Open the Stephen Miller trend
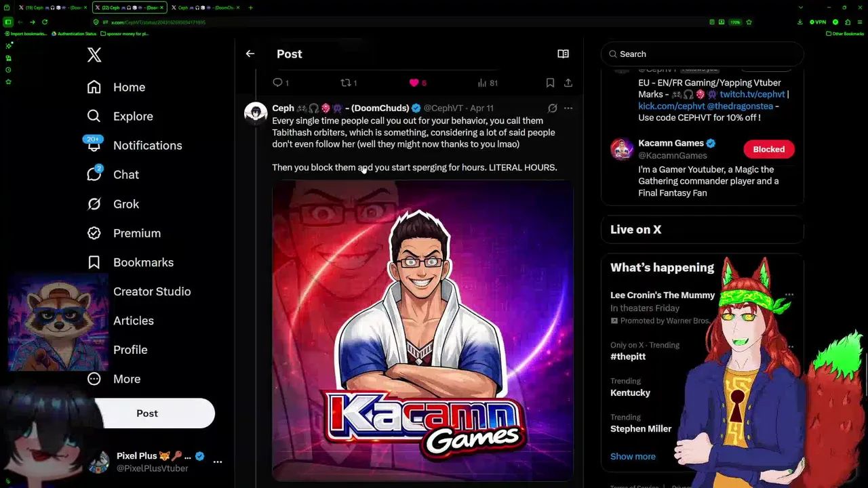This screenshot has height=488, width=868. tap(641, 429)
